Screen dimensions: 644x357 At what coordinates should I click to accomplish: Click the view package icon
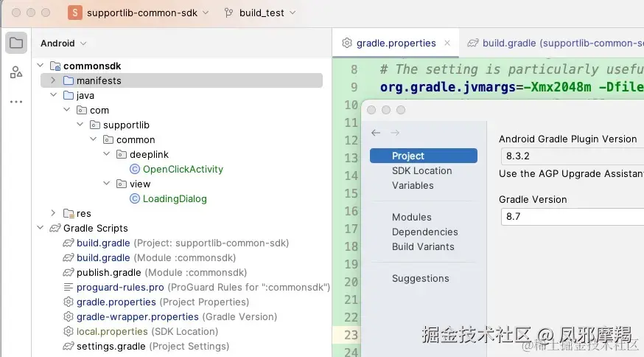coord(121,184)
